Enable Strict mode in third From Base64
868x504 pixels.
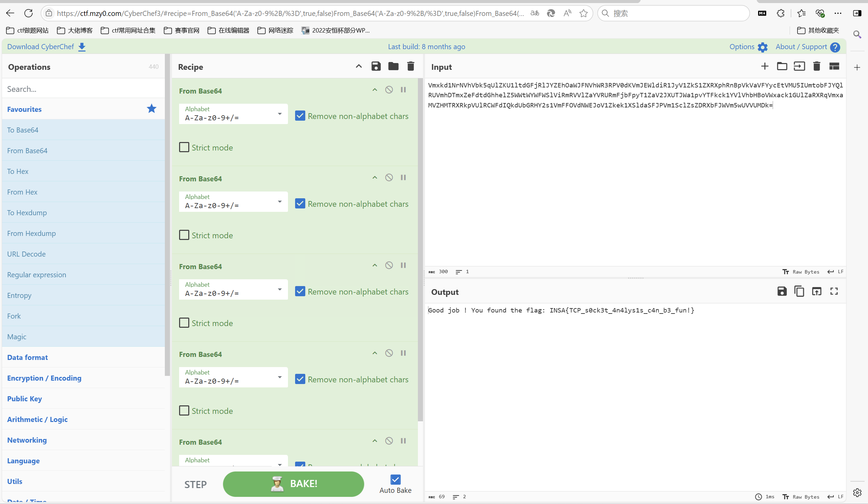tap(184, 323)
